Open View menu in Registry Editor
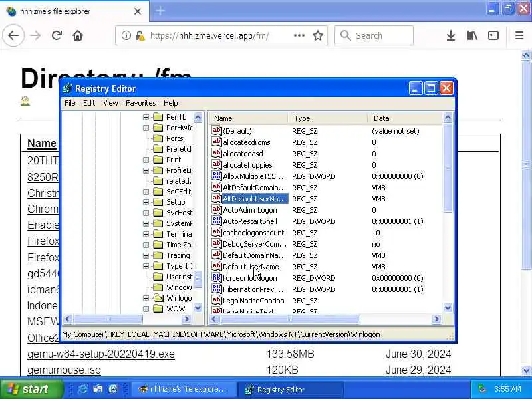Viewport: 532px width, 399px height. coord(110,103)
